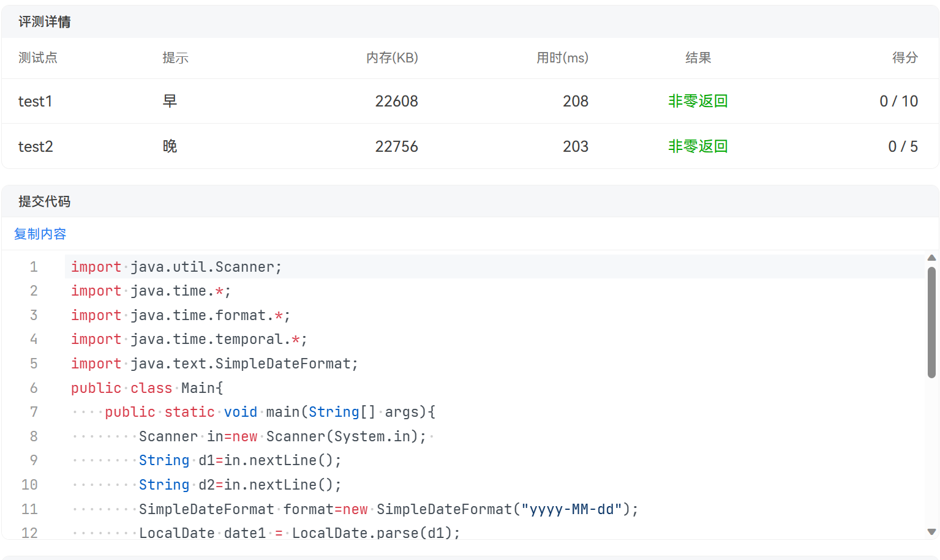Screen dimensions: 940x560
Task: Click line number 6 in code gutter
Action: (x=34, y=388)
